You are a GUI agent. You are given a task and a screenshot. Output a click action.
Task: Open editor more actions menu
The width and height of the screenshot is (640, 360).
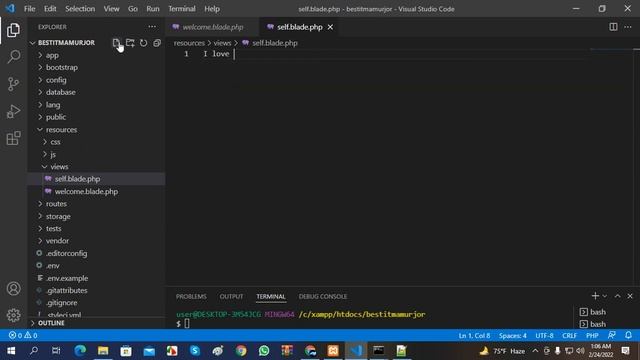point(628,27)
